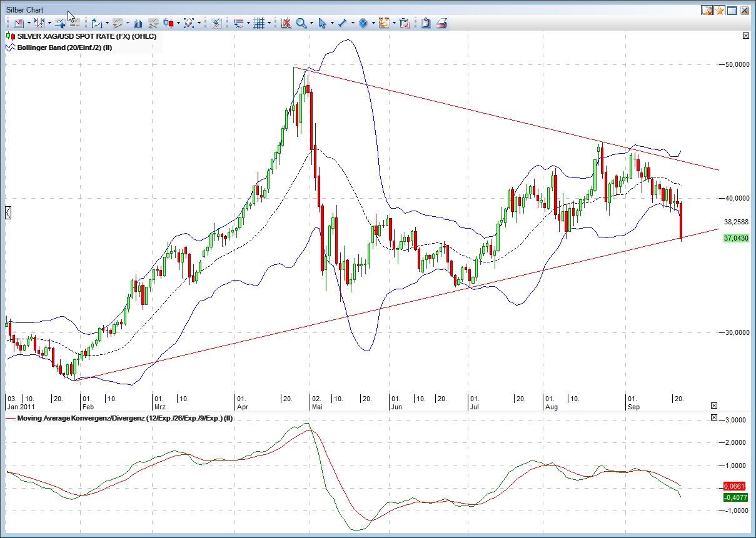Click the trash can delete icon
The image size is (756, 538).
point(405,23)
